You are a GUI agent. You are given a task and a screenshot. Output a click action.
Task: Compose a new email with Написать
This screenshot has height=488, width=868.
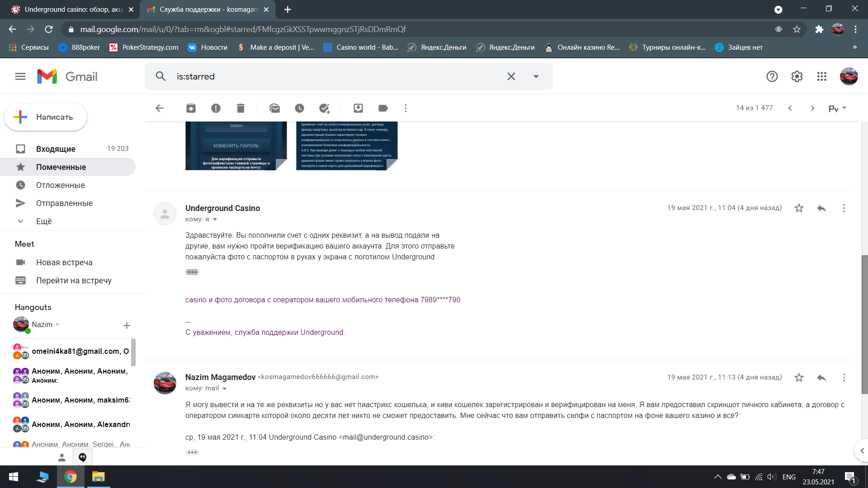46,117
